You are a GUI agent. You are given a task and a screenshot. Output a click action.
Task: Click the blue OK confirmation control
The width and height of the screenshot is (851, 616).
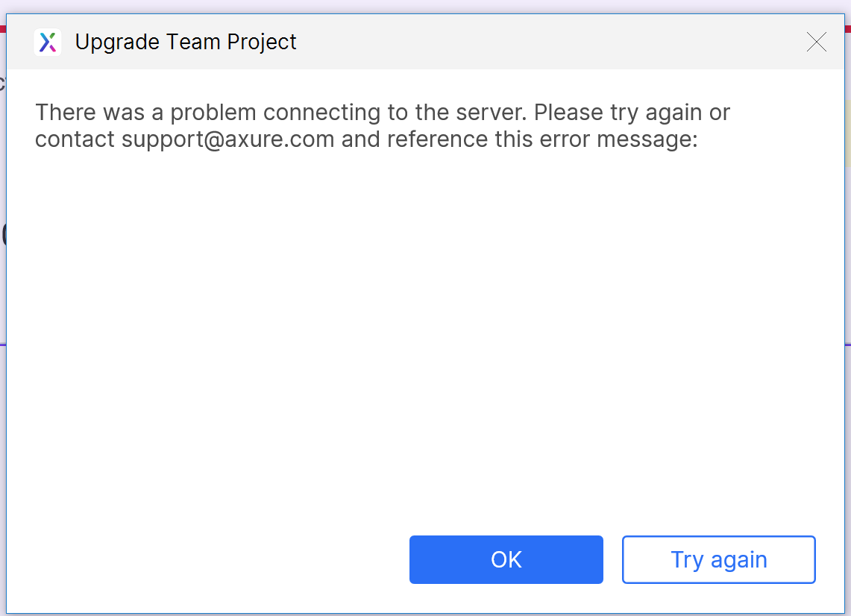tap(506, 559)
